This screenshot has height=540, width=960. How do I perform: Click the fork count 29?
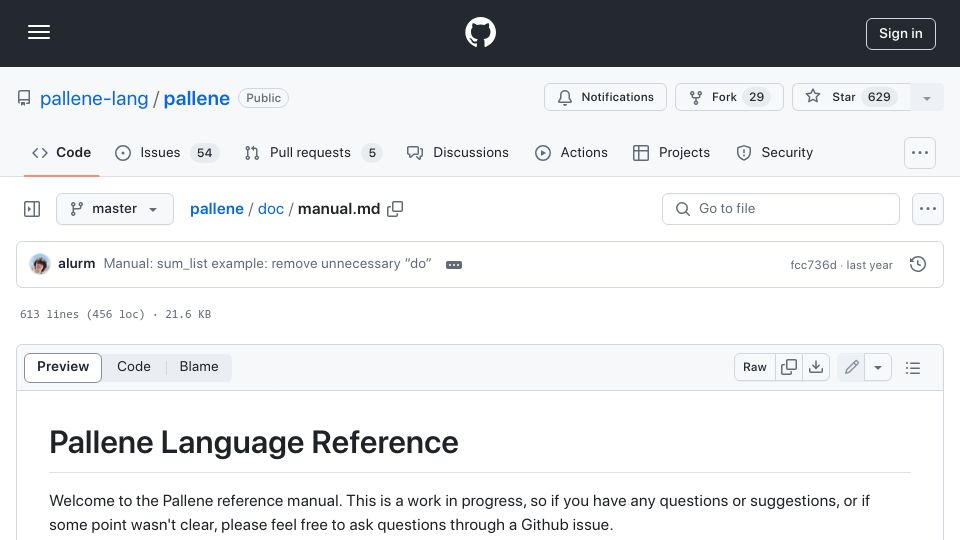tap(757, 97)
